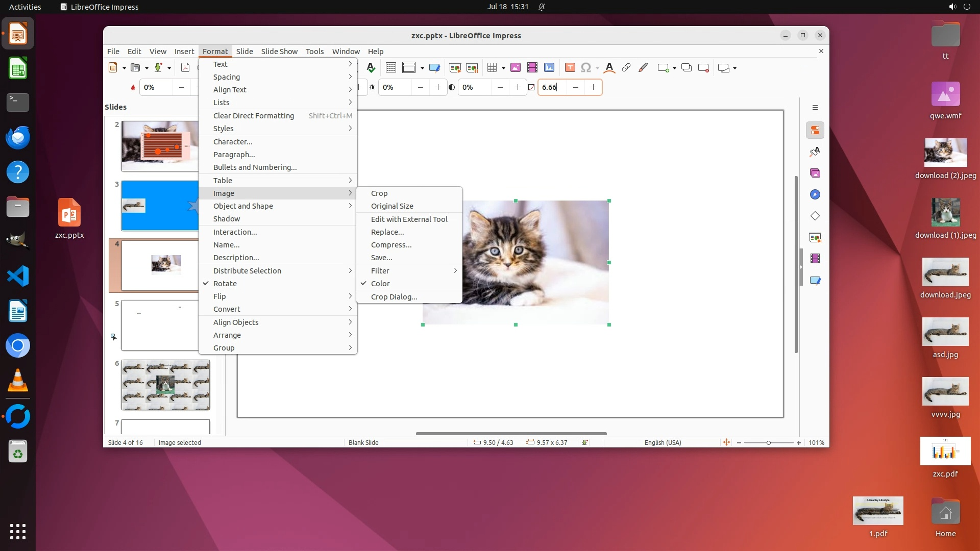This screenshot has width=980, height=551.
Task: Expand the Filter submenu arrow
Action: point(455,271)
